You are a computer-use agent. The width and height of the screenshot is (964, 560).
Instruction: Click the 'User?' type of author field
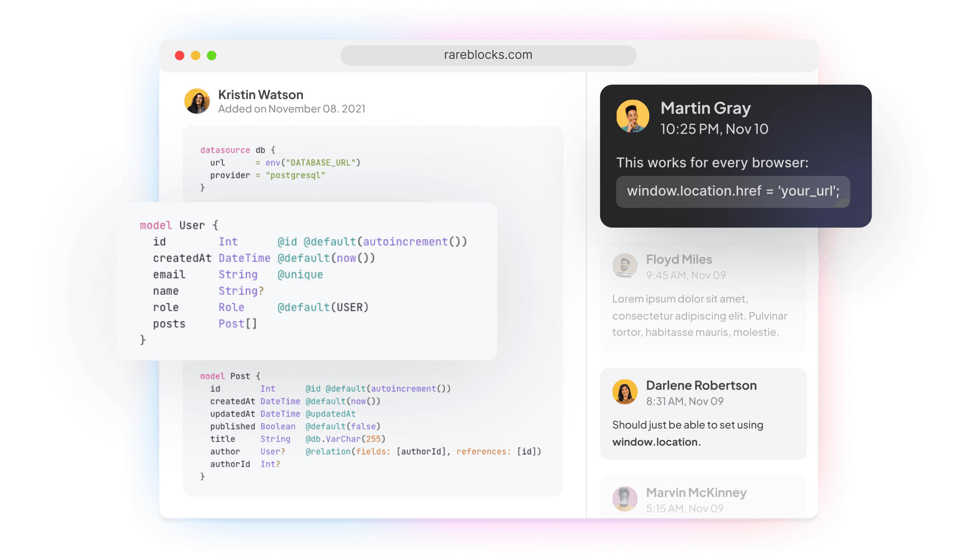point(273,452)
